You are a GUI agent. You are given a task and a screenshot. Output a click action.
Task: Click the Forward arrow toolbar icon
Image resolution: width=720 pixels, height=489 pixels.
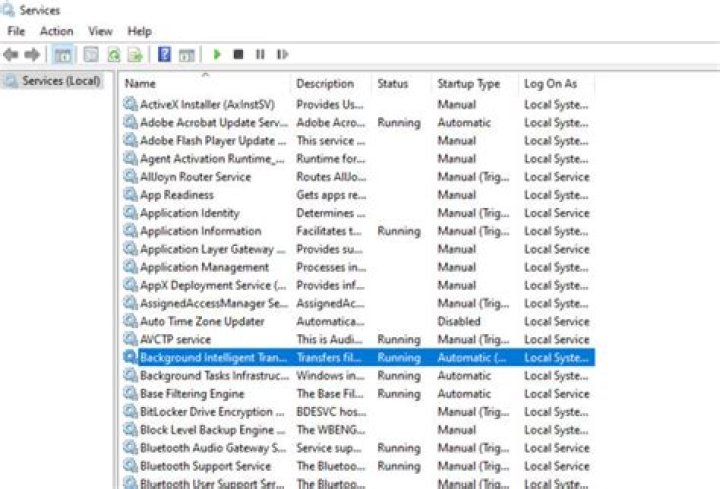(32, 55)
